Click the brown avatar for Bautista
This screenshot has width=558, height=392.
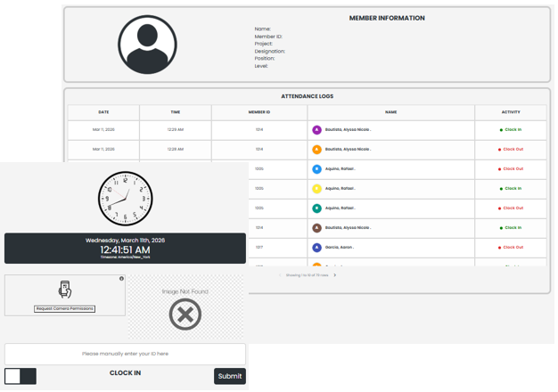[316, 228]
